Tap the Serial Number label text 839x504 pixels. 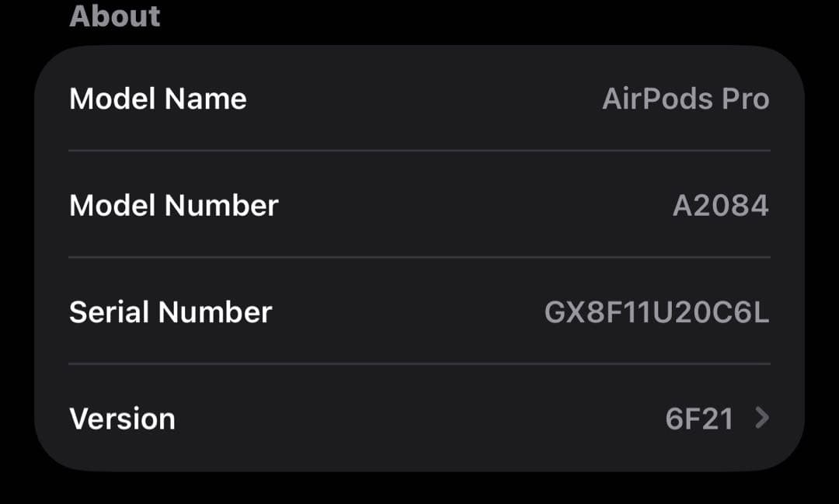171,311
